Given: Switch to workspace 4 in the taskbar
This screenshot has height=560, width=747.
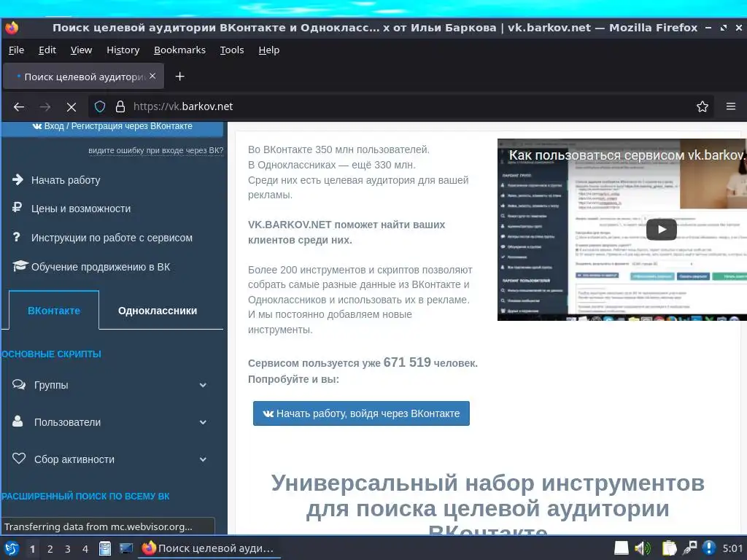Looking at the screenshot, I should click(85, 549).
